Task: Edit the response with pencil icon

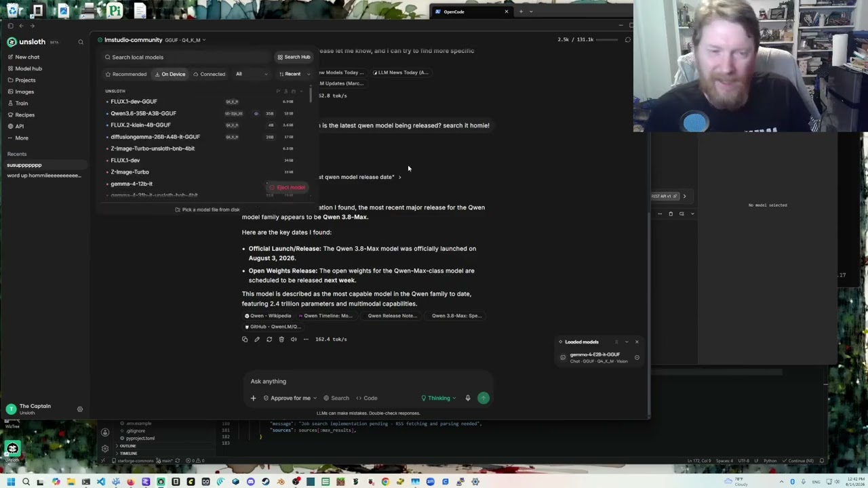Action: (x=257, y=339)
